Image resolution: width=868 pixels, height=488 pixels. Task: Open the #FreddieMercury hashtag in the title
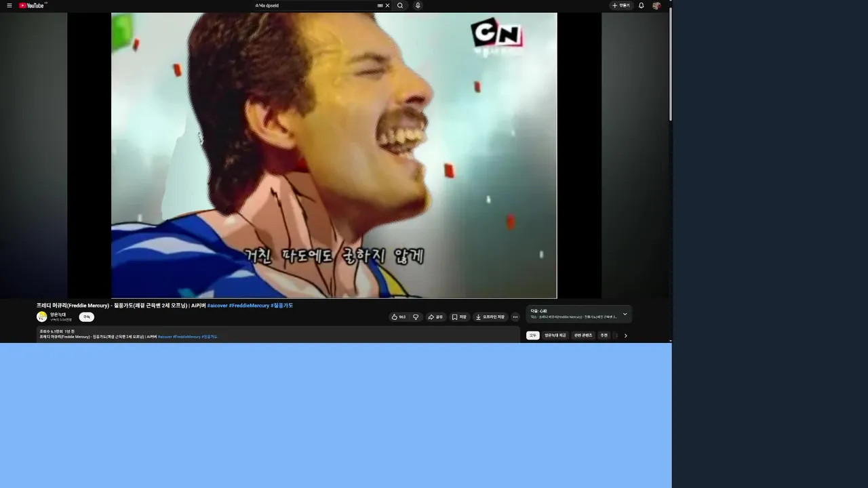click(249, 306)
